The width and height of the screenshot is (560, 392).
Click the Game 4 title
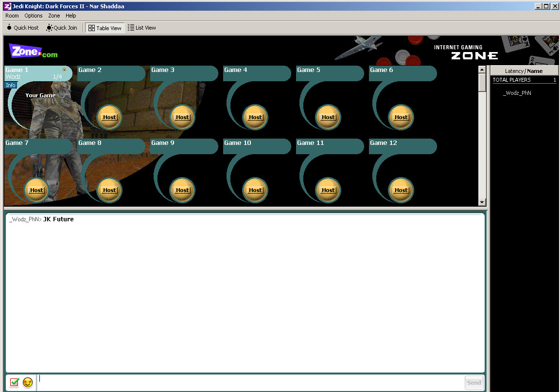pyautogui.click(x=235, y=70)
